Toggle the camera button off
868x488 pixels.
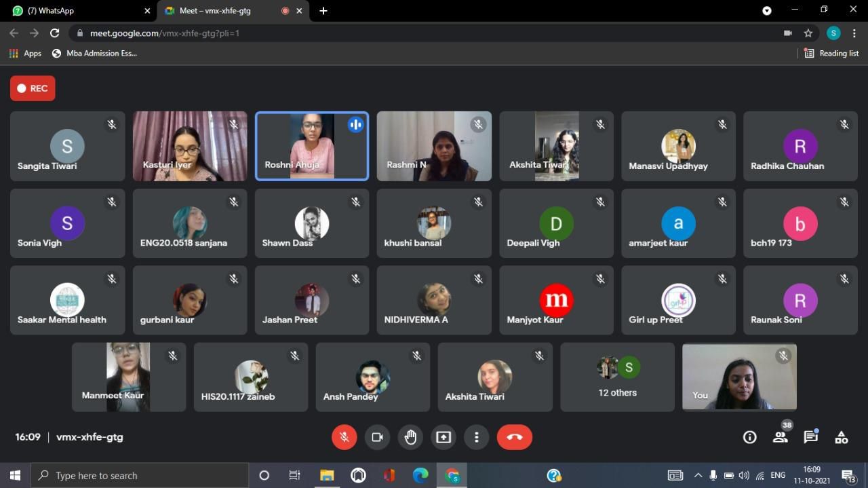coord(377,437)
